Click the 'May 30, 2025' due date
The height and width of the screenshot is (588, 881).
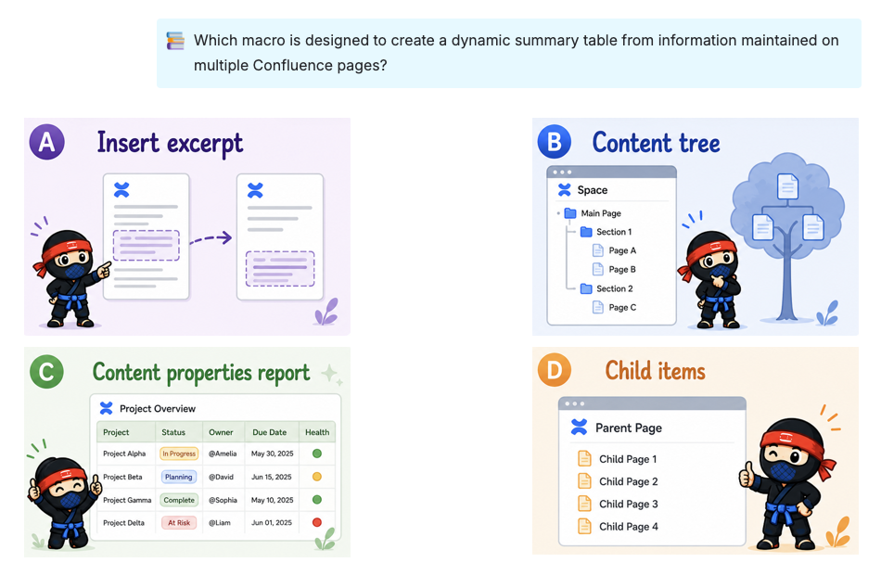tap(272, 454)
